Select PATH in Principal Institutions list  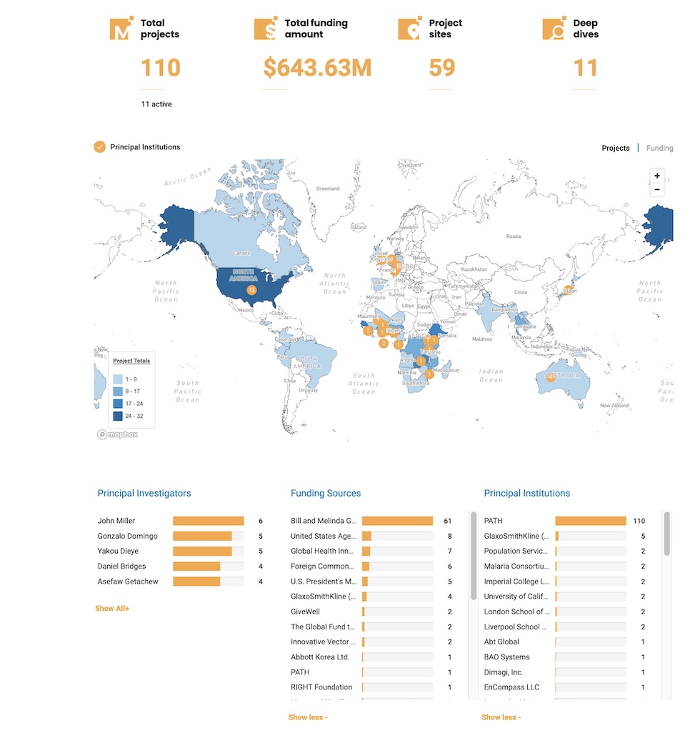point(565,521)
